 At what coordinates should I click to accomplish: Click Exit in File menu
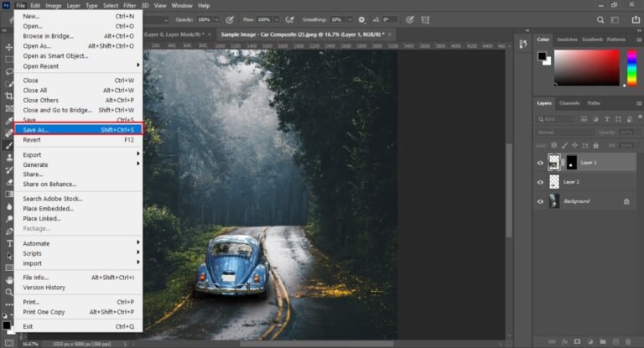tap(79, 327)
